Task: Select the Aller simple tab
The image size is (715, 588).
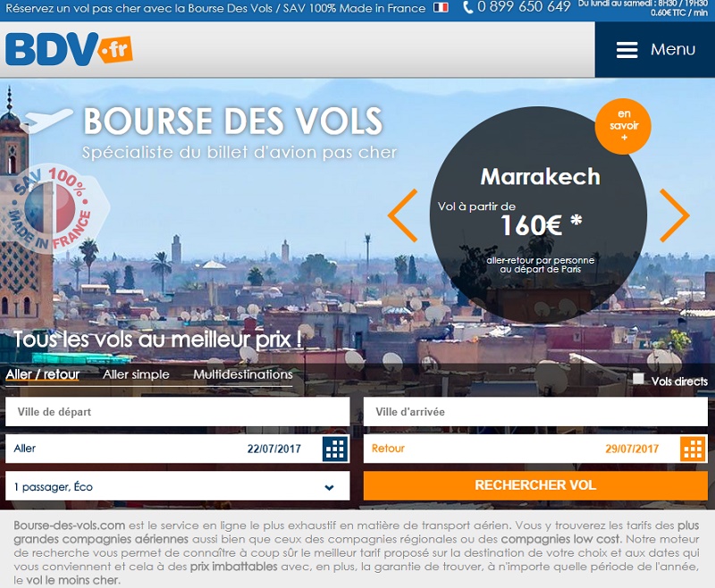Action: click(x=136, y=374)
